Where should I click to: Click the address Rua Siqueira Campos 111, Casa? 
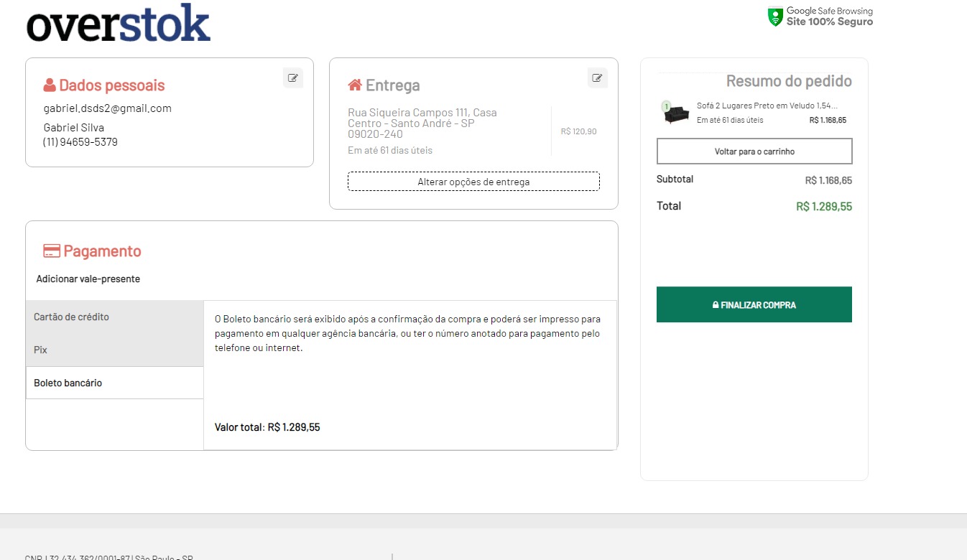click(422, 113)
